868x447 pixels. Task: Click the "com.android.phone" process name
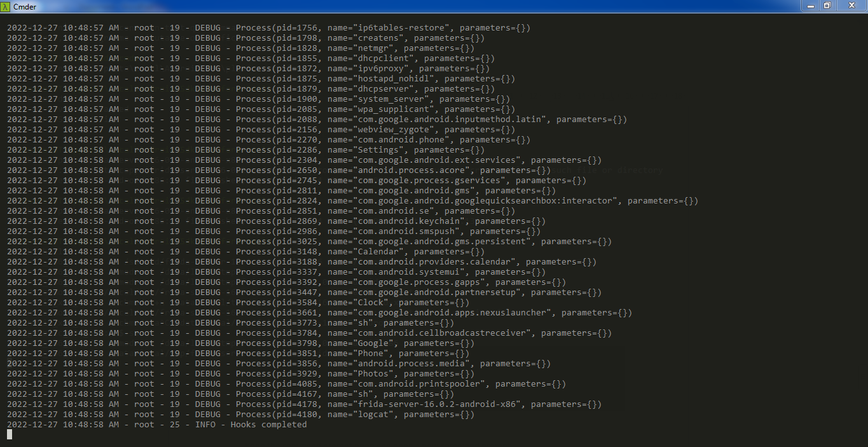pos(401,140)
